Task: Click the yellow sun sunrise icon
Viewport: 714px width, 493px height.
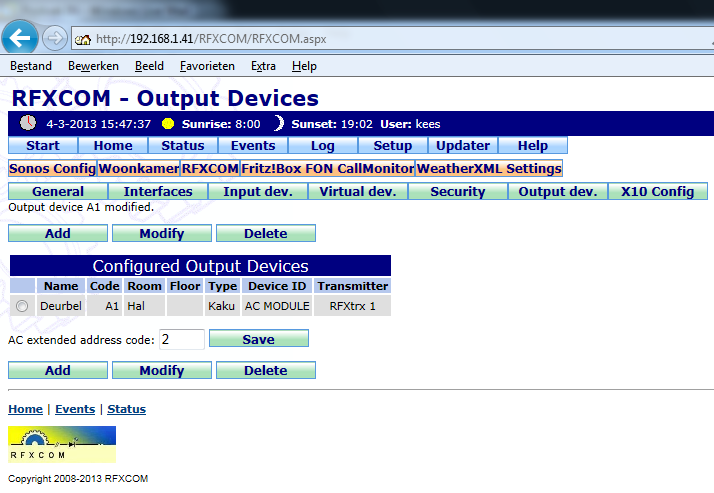Action: tap(168, 123)
